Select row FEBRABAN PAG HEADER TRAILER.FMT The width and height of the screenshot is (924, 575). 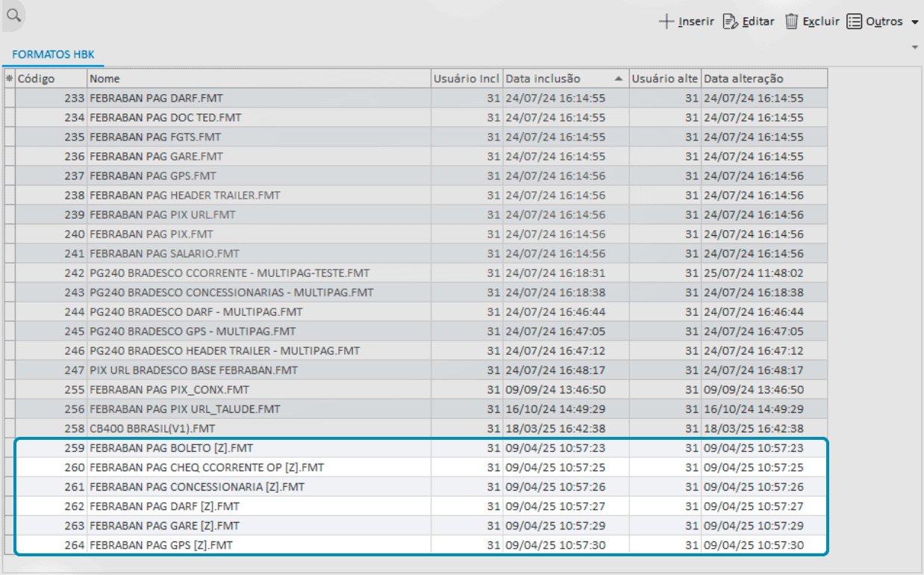coord(416,195)
